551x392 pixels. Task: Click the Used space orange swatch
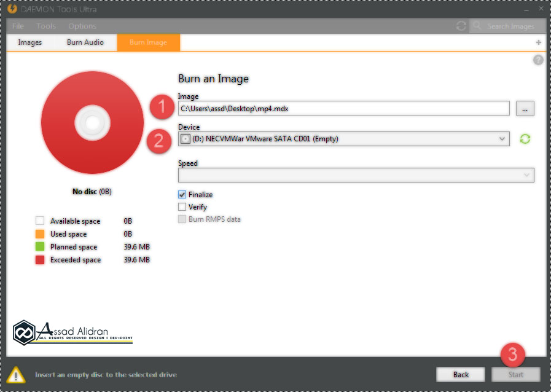click(x=40, y=234)
